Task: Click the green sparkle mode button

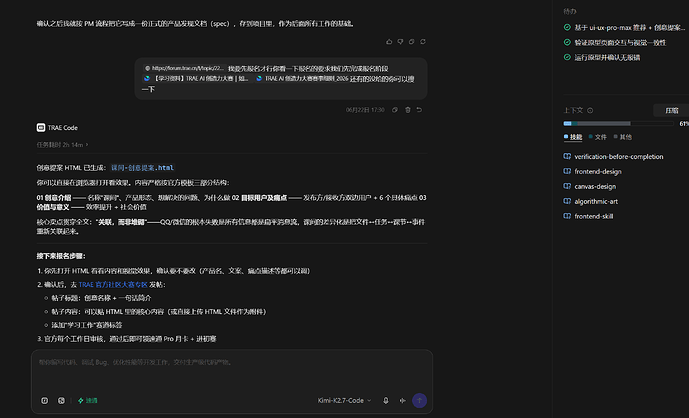Action: pos(88,400)
